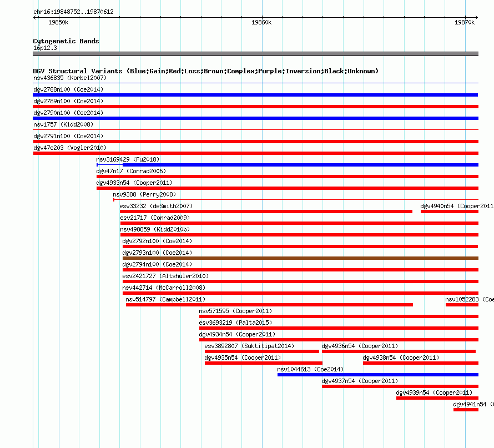This screenshot has height=448, width=494.
Task: Click the red bar under dgv4941n54
Action: click(x=466, y=410)
